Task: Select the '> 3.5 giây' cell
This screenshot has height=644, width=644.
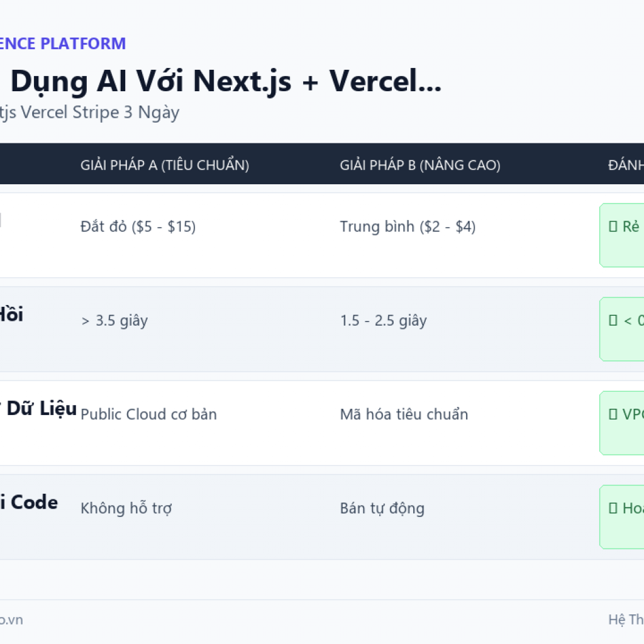Action: [x=114, y=321]
